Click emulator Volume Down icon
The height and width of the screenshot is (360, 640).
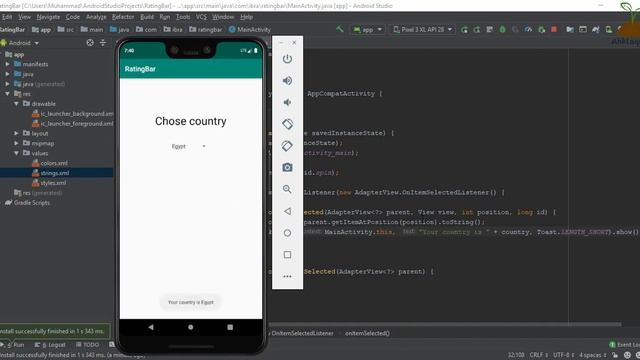coord(287,102)
